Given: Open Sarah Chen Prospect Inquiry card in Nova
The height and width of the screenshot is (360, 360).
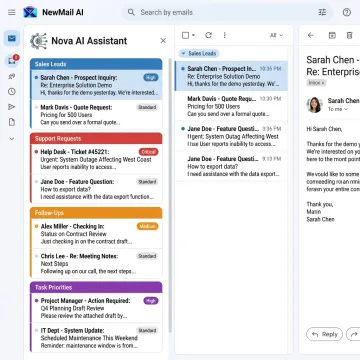Looking at the screenshot, I should pos(96,85).
